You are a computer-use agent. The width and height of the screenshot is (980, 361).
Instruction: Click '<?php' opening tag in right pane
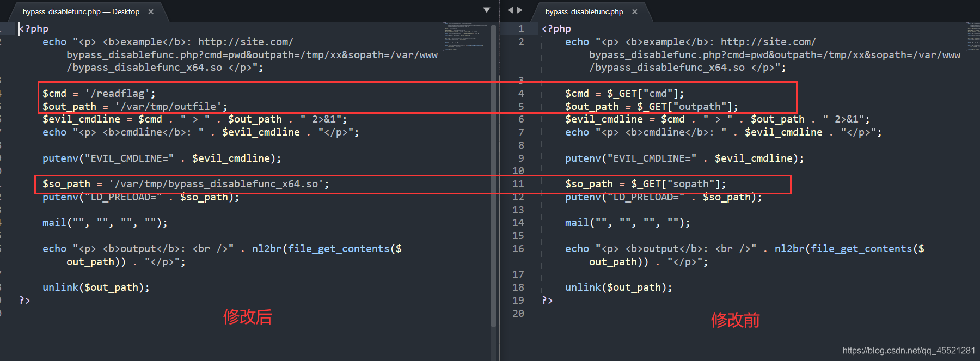pos(556,29)
